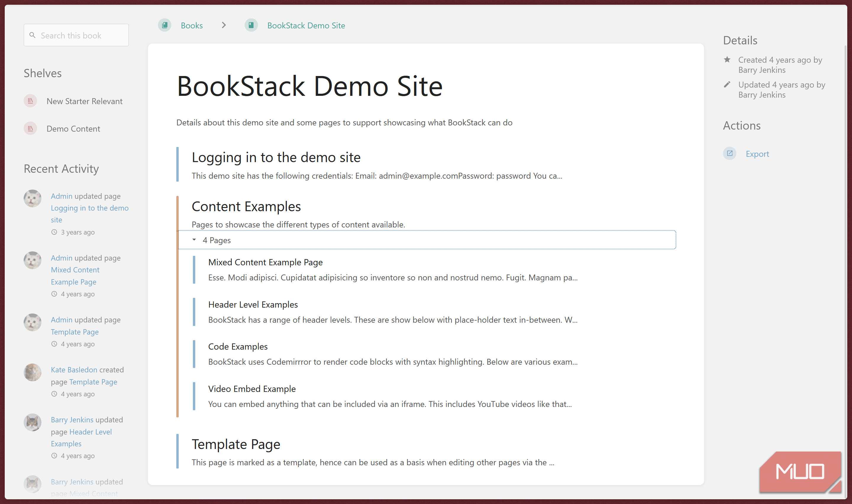This screenshot has width=852, height=504.
Task: Click Kate Basledon's avatar
Action: pos(33,372)
